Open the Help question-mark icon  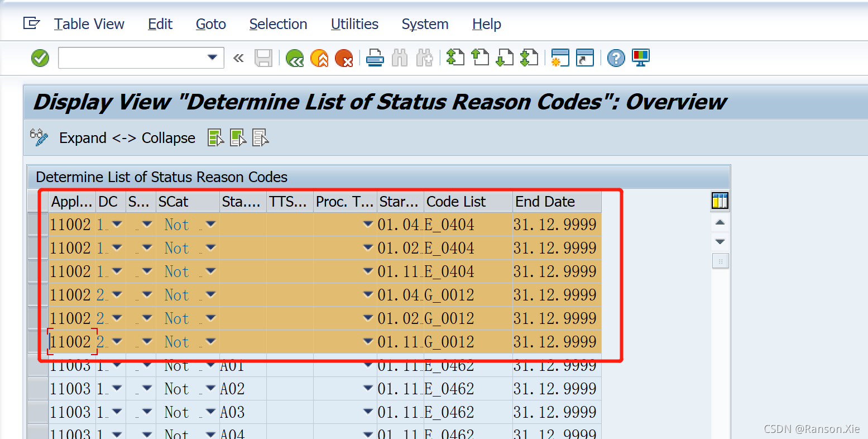pyautogui.click(x=615, y=58)
